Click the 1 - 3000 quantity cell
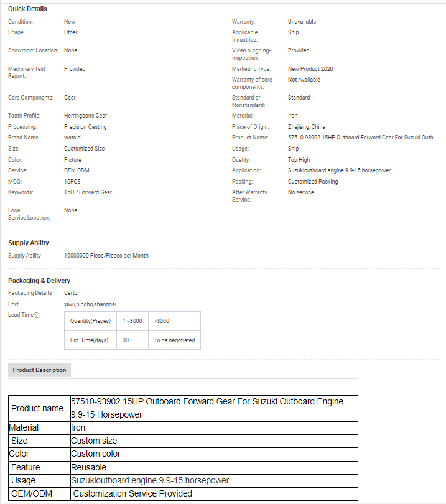This screenshot has width=446, height=504. pos(132,321)
